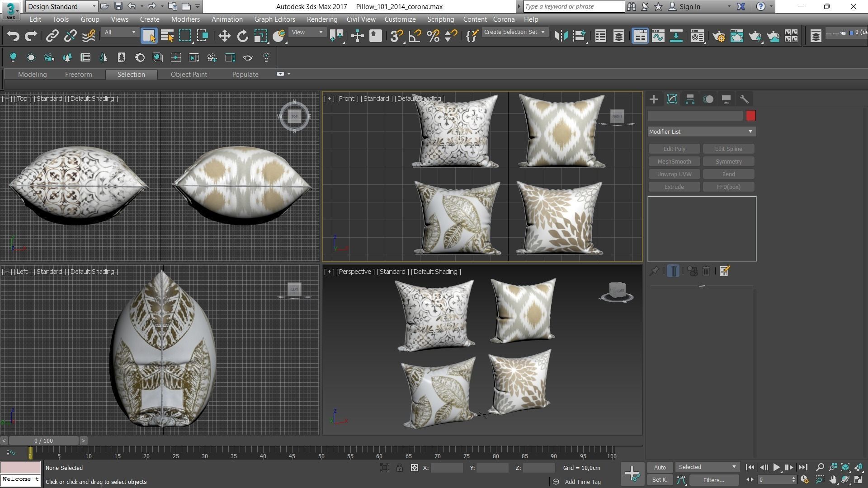
Task: Click Bind to Space Warp icon
Action: click(x=89, y=36)
